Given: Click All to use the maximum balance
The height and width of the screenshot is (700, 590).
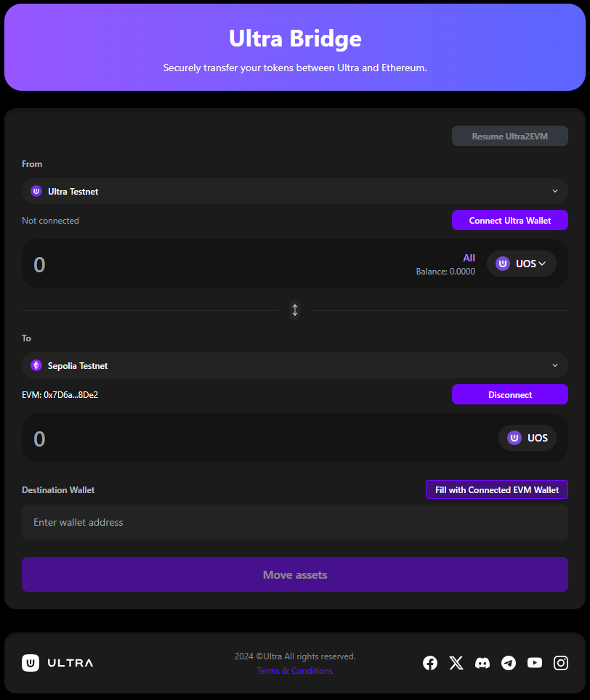Looking at the screenshot, I should (x=469, y=258).
